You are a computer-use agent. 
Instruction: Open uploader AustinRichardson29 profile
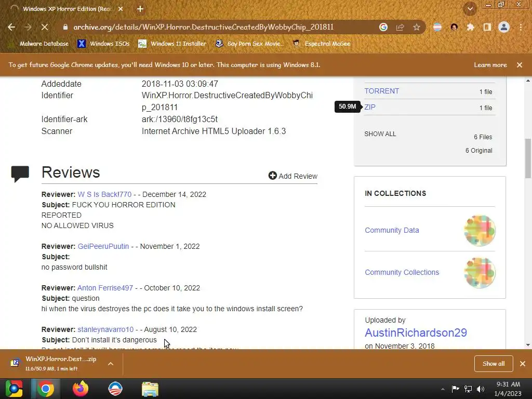click(x=416, y=332)
